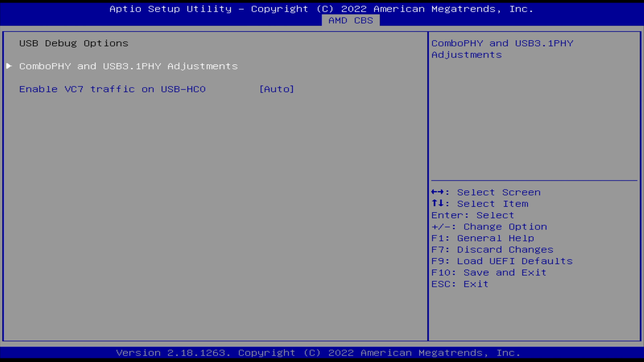Click the Aptio Setup Utility title text
This screenshot has height=362, width=644.
321,9
